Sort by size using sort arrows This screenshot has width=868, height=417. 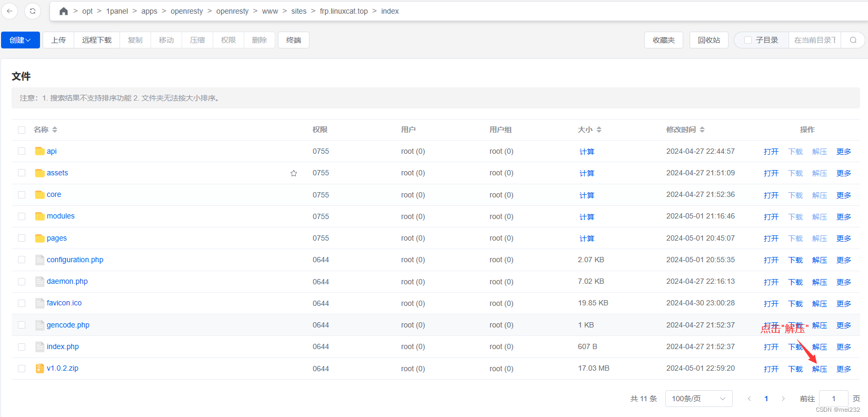(x=599, y=130)
